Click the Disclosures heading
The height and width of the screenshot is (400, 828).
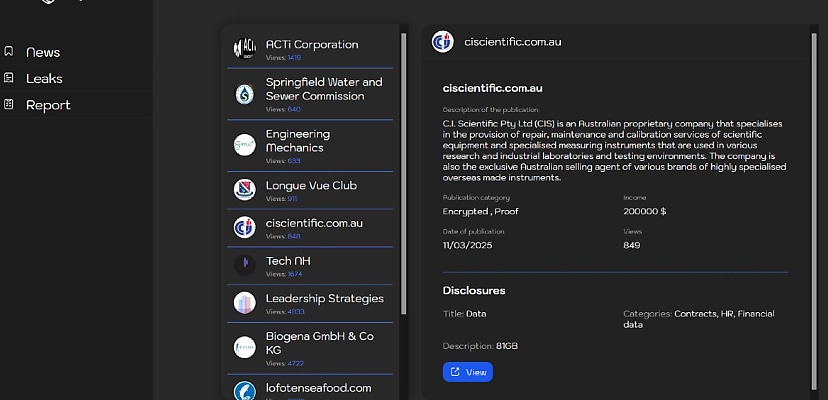pyautogui.click(x=474, y=291)
